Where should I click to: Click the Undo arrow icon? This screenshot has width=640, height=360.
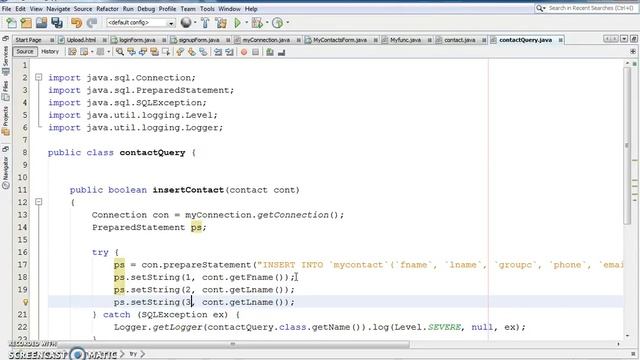76,23
